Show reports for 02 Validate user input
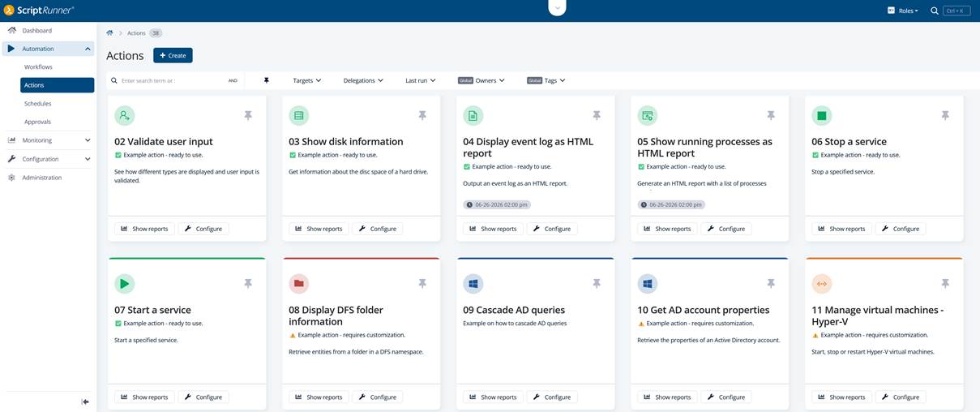The image size is (980, 412). (145, 229)
